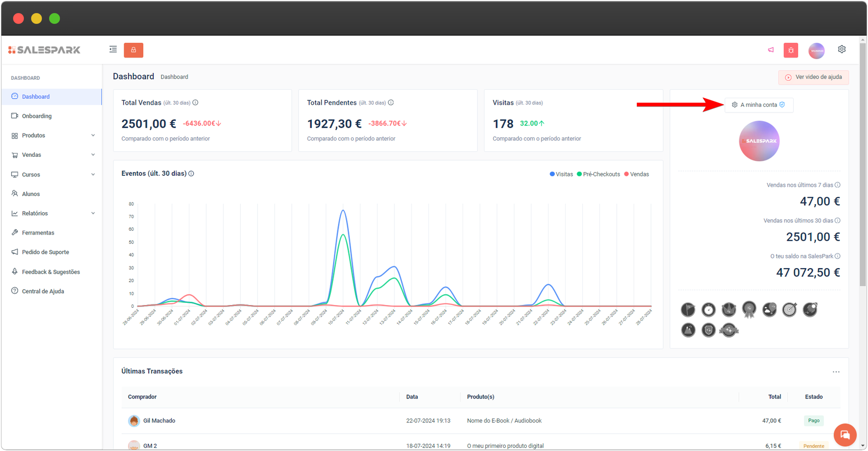Open the A minha conta button
Viewport: 868px width, 451px height.
tap(758, 105)
